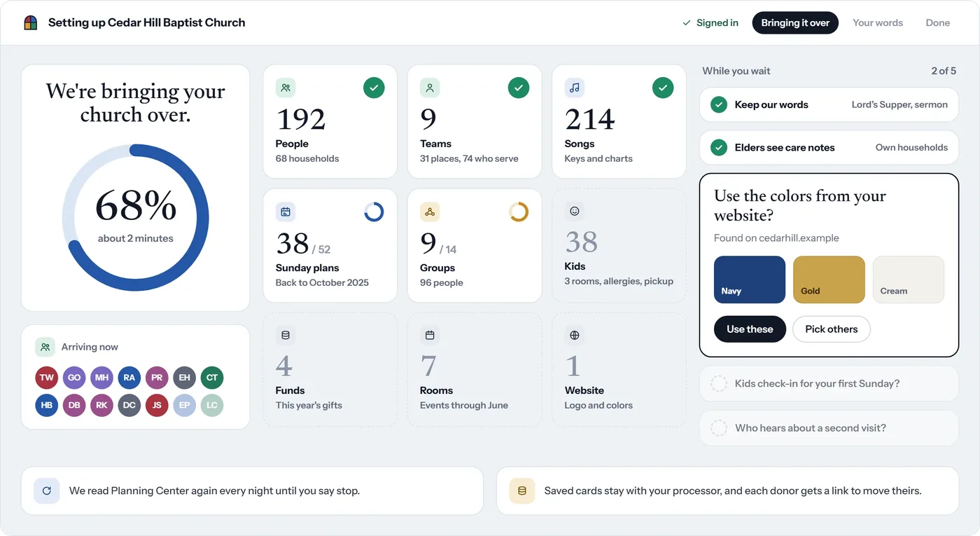The image size is (980, 536).
Task: Click the green checkmark on Songs card
Action: [663, 88]
